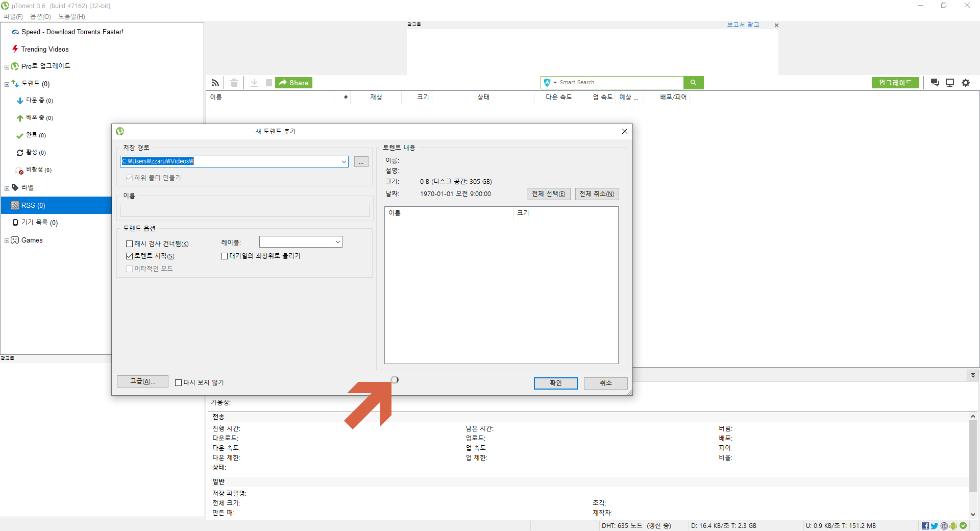Viewport: 980px width, 531px height.
Task: Click the Android icon in status bar
Action: [x=953, y=526]
